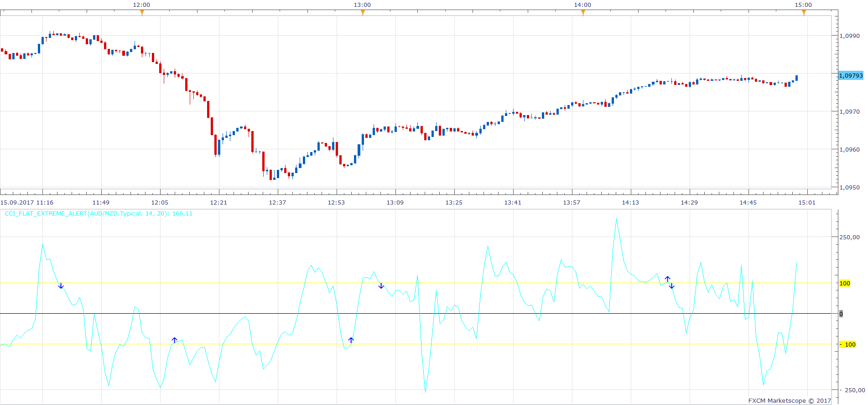
Task: Click the 13:00 header time text
Action: pos(362,5)
